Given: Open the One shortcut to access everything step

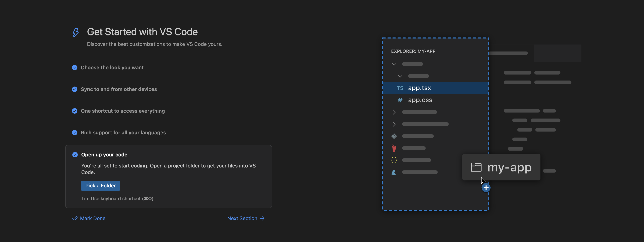Looking at the screenshot, I should (122, 111).
